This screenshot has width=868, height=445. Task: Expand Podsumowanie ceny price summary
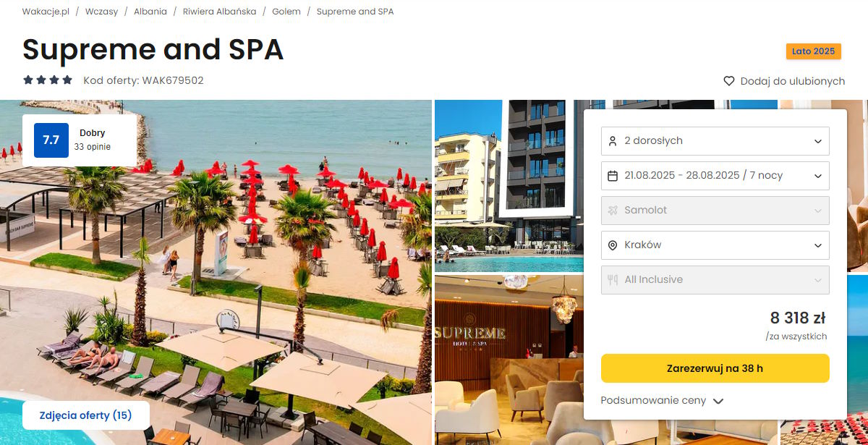point(662,400)
